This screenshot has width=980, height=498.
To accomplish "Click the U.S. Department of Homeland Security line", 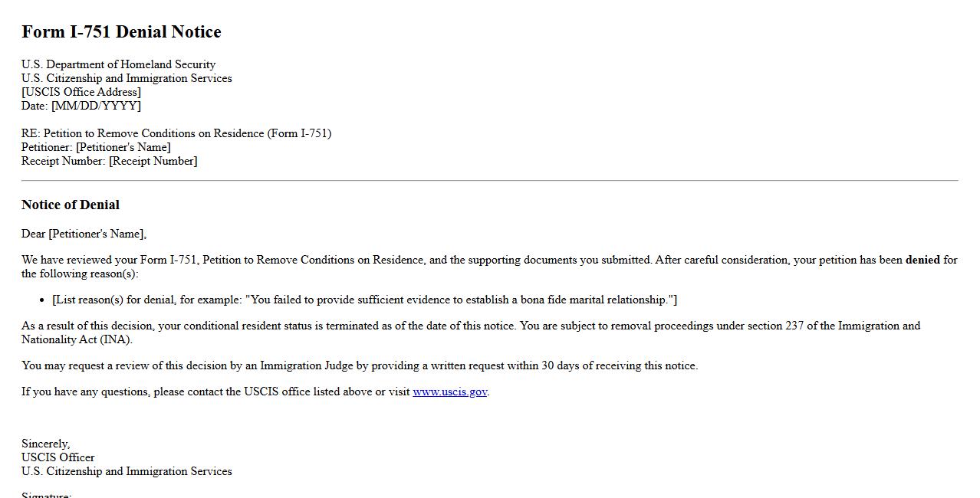I will pos(118,64).
